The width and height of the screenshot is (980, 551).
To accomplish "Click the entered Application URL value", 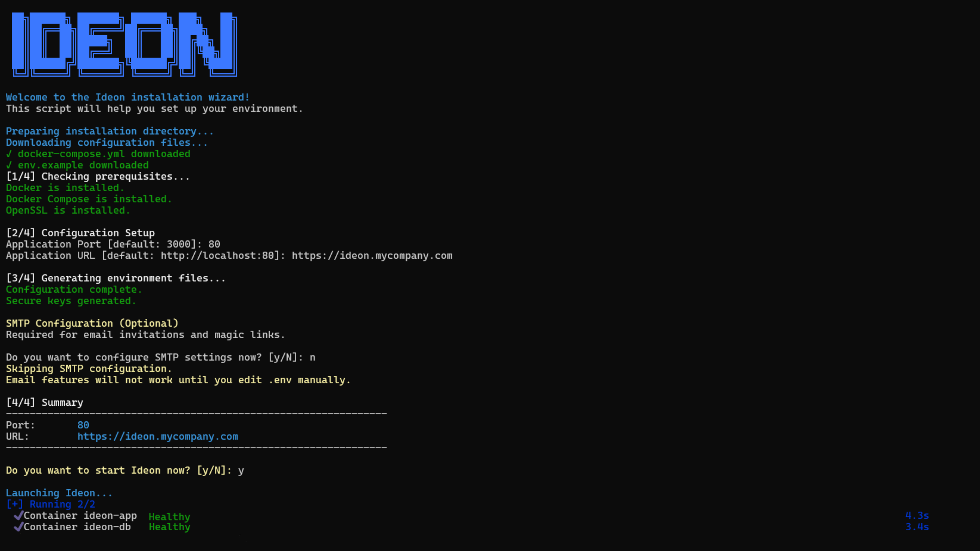I will tap(372, 255).
